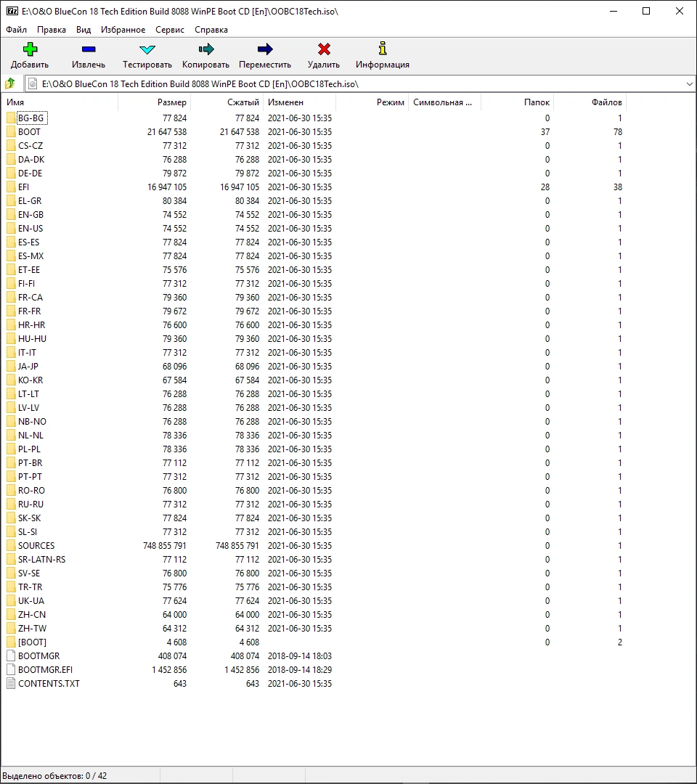The width and height of the screenshot is (697, 784).
Task: Click the EFI folder icon
Action: click(11, 187)
